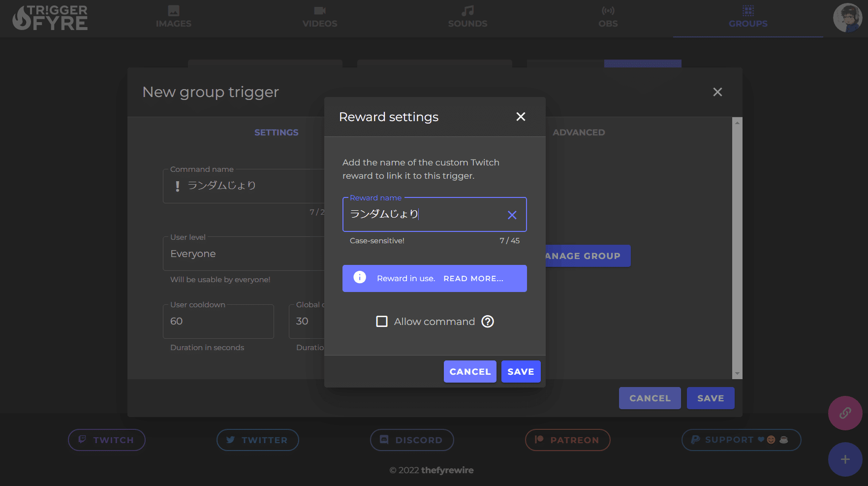Open the User level dropdown
This screenshot has width=868, height=486.
coord(244,254)
